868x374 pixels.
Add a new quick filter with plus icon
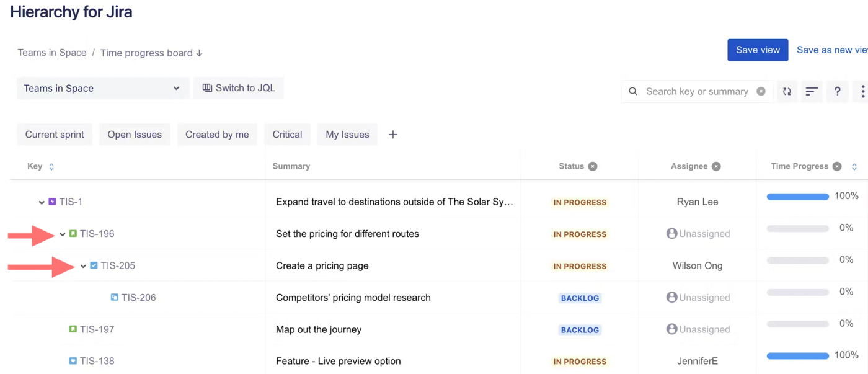[392, 135]
